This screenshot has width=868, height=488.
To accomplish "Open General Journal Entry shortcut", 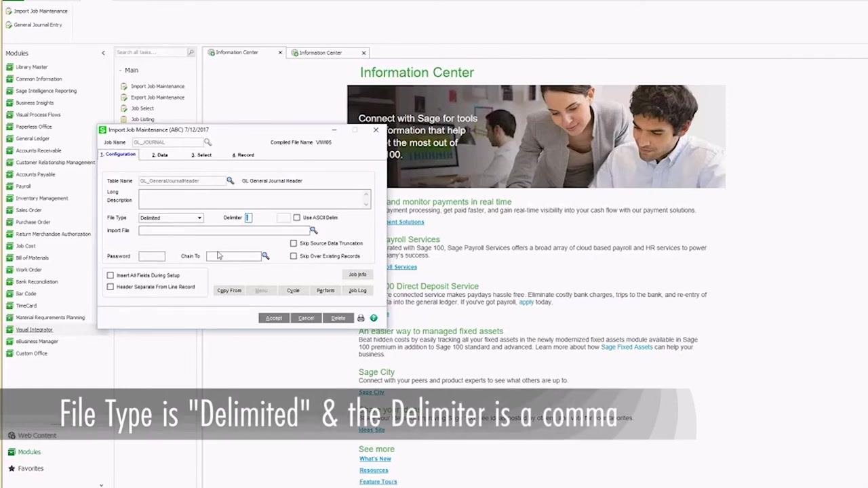I will click(x=37, y=25).
